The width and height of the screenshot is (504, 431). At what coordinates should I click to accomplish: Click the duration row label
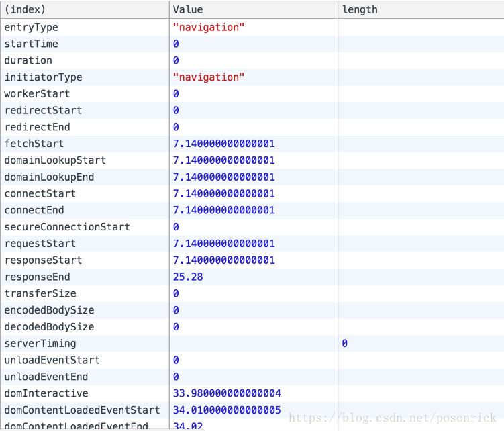[28, 60]
